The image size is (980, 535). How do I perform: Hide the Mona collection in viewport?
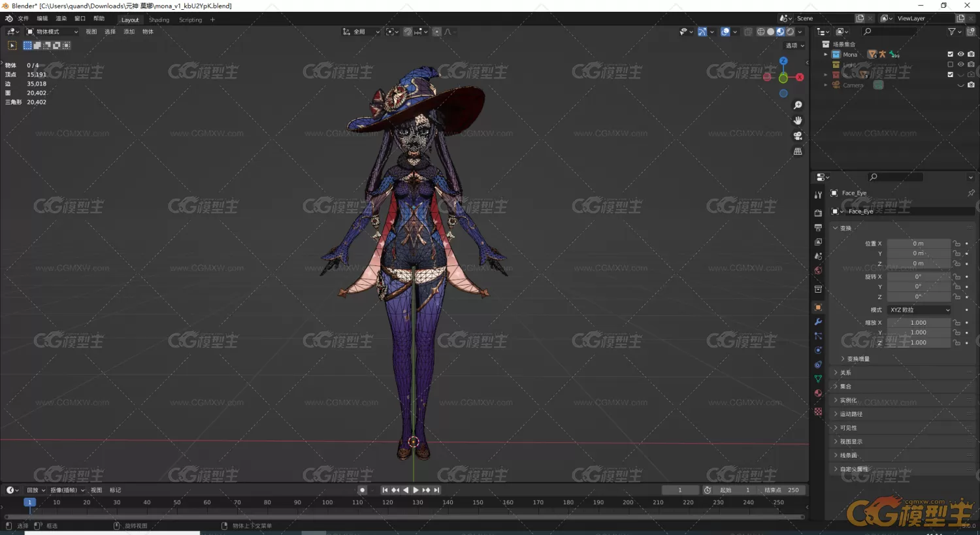[960, 54]
